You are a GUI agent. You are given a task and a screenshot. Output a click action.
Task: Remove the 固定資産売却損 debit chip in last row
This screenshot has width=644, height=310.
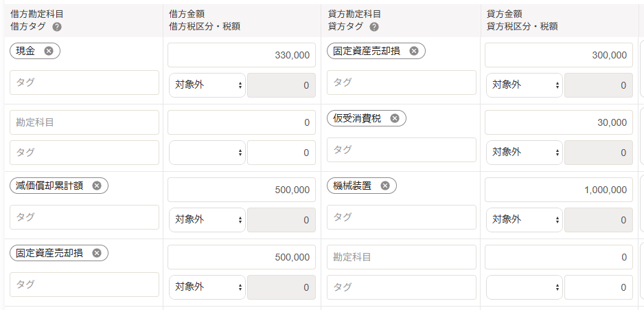[x=97, y=253]
